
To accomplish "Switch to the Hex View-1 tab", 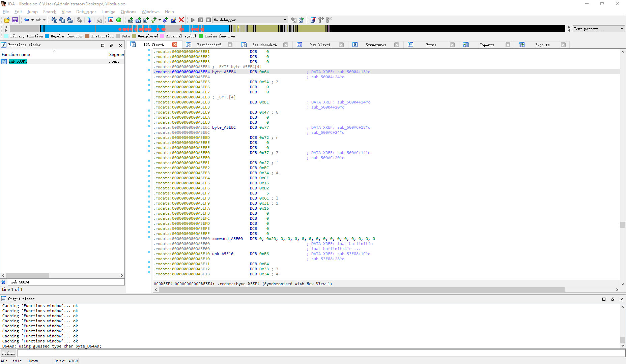I will pos(320,45).
